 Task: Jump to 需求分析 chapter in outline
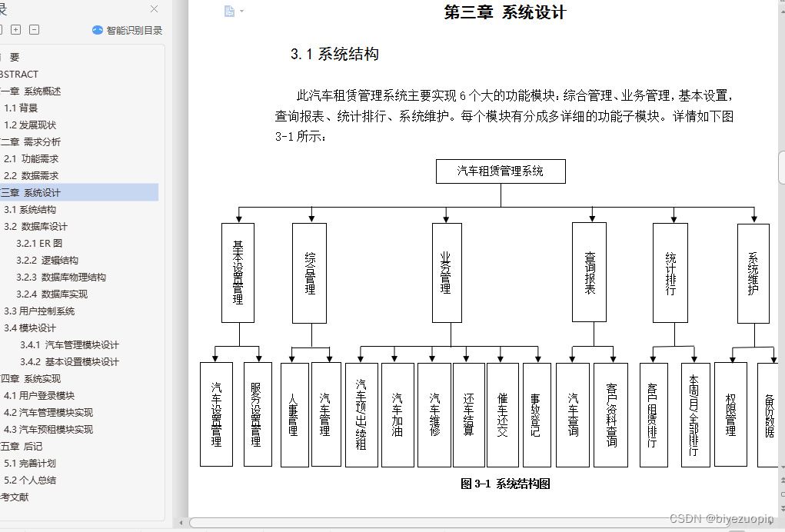(x=31, y=142)
